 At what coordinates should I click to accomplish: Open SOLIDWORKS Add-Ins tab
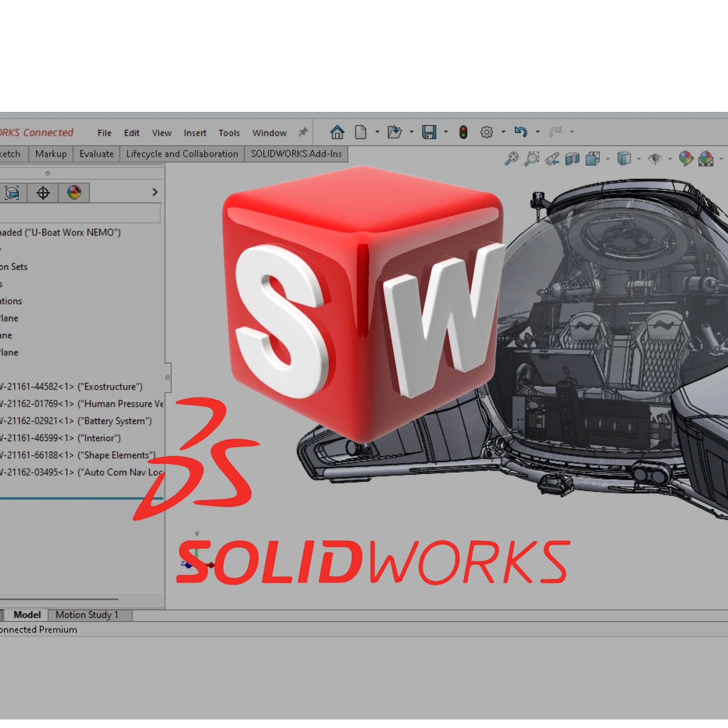tap(296, 154)
